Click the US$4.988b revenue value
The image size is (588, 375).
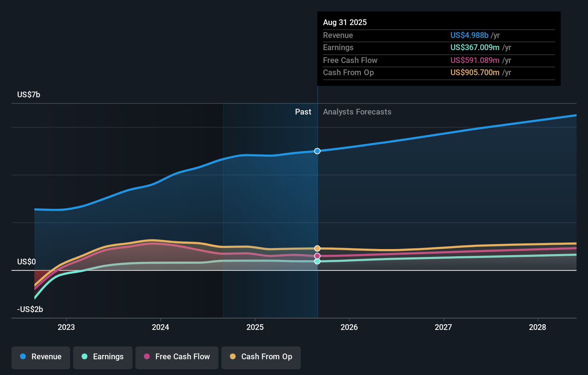tap(469, 35)
